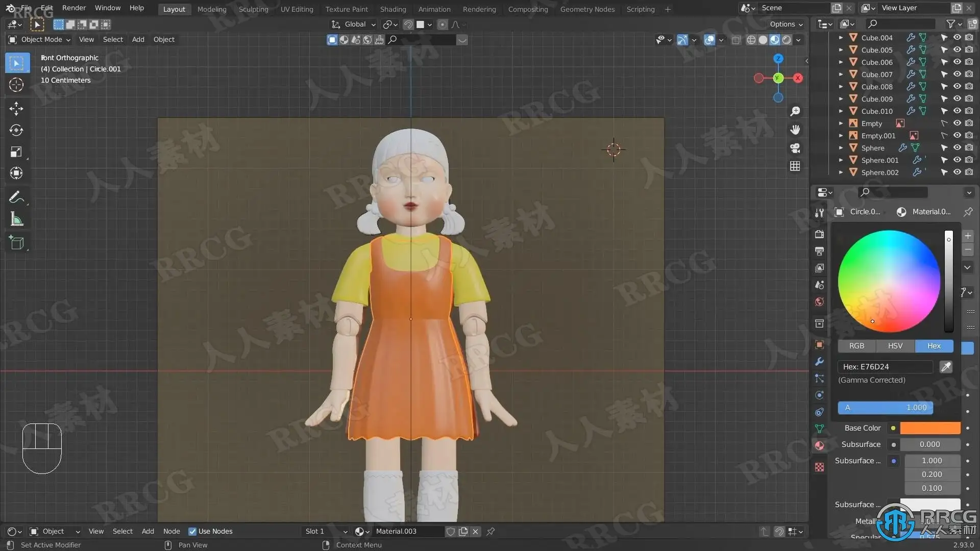Viewport: 980px width, 551px height.
Task: Toggle camera view in viewport
Action: point(795,148)
